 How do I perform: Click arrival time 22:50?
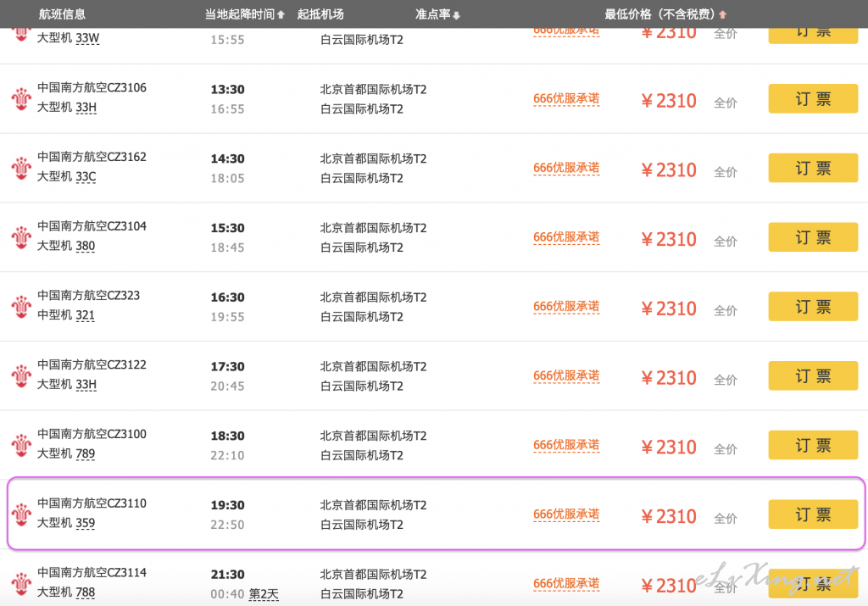click(x=227, y=524)
